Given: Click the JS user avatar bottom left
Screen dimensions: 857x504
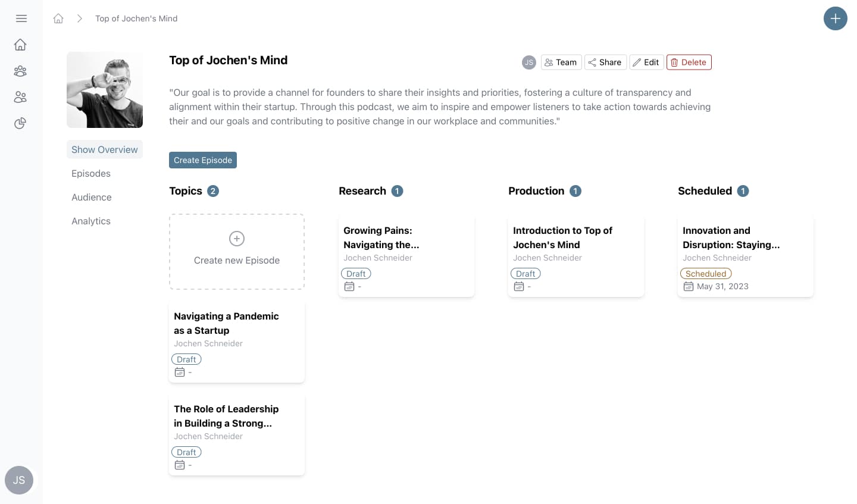Looking at the screenshot, I should point(19,480).
